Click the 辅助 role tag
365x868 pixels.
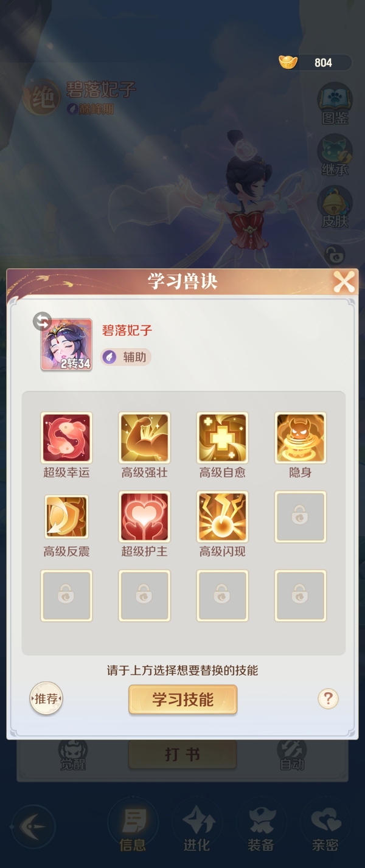(126, 357)
